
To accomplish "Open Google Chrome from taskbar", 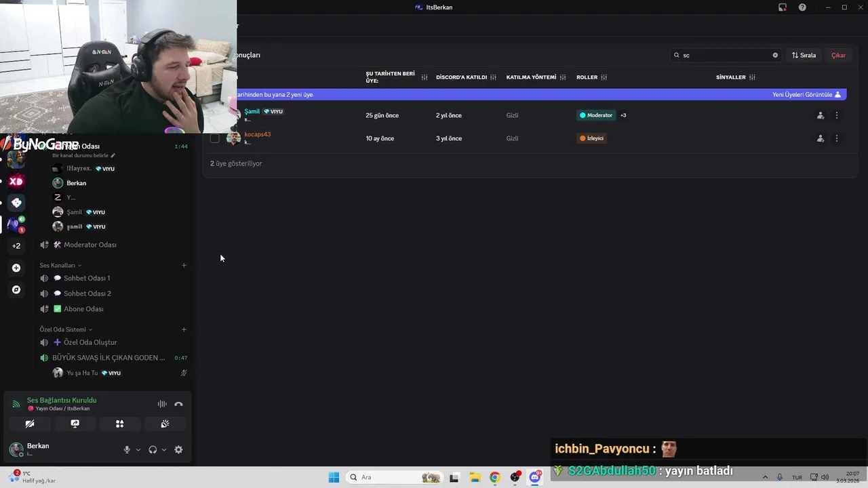I will coord(494,477).
